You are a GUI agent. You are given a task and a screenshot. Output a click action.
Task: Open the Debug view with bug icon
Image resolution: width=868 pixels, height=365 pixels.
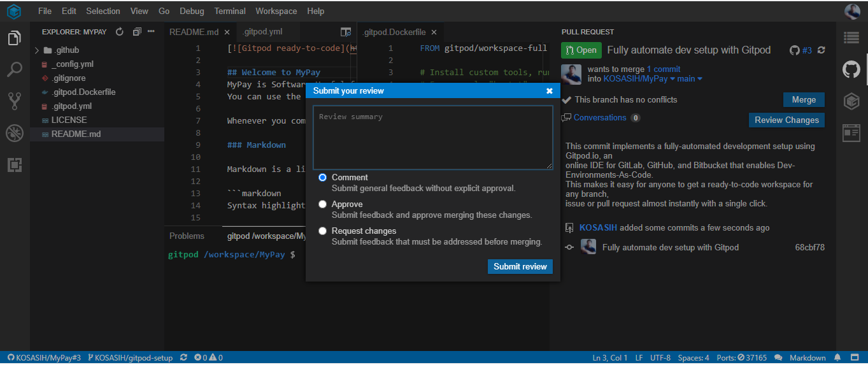(x=14, y=133)
